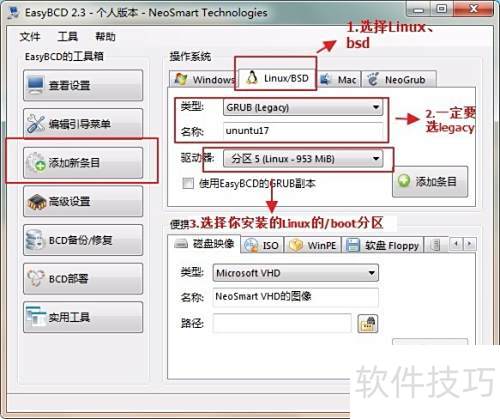Screen dimensions: 500x419
Task: Click the floppy disk tab icon
Action: [353, 245]
